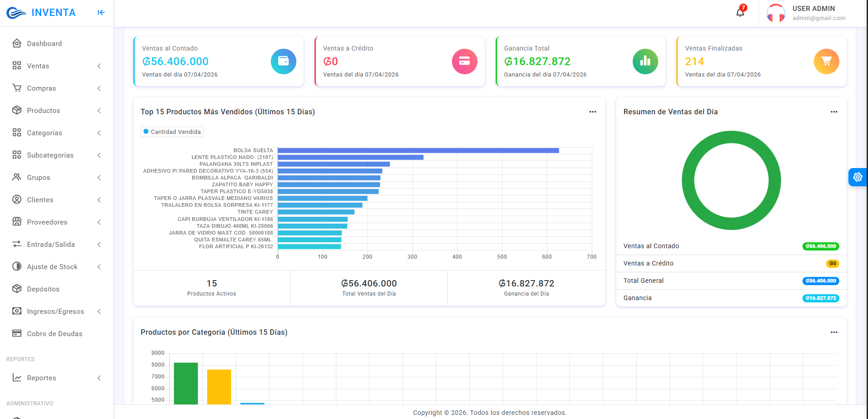Click the Compras shopping cart icon
Viewport: 868px width, 419px height.
[x=17, y=88]
